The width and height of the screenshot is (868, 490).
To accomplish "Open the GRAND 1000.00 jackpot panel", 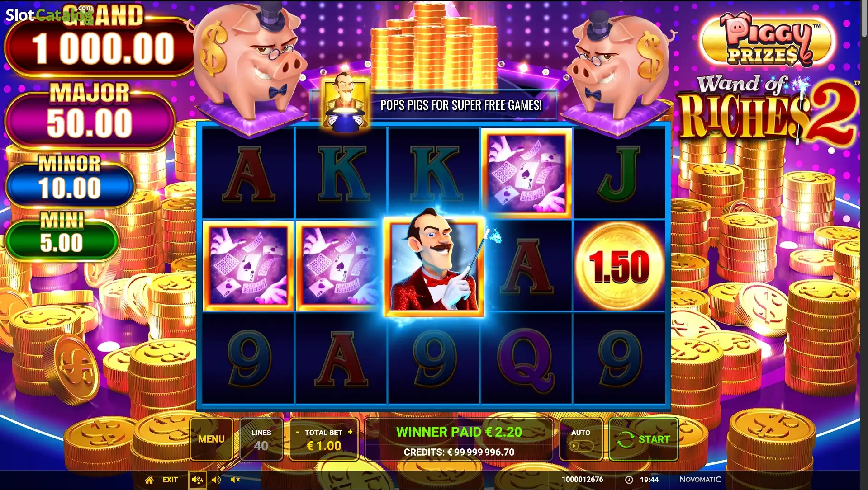I will pyautogui.click(x=100, y=42).
